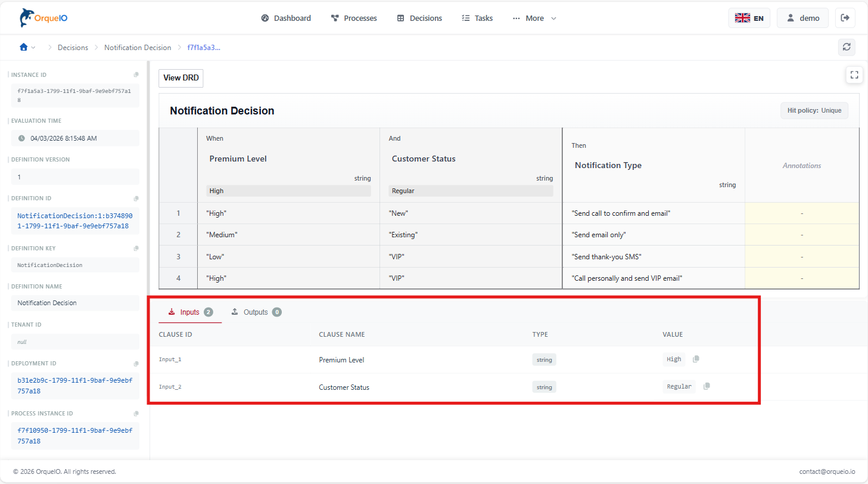This screenshot has width=868, height=484.
Task: Open the demo user account button
Action: coord(802,18)
